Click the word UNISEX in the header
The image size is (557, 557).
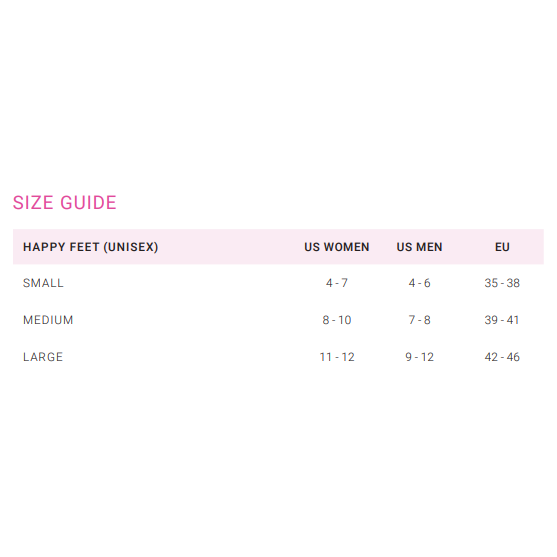coord(131,247)
